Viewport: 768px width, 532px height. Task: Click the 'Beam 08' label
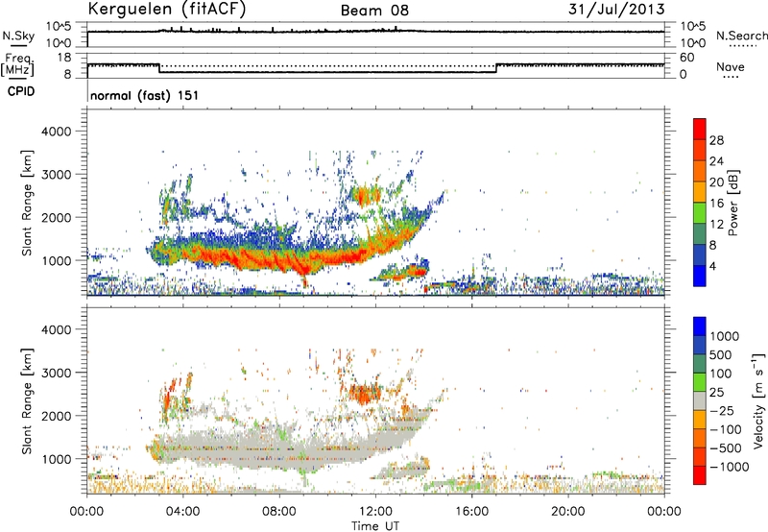pos(374,11)
